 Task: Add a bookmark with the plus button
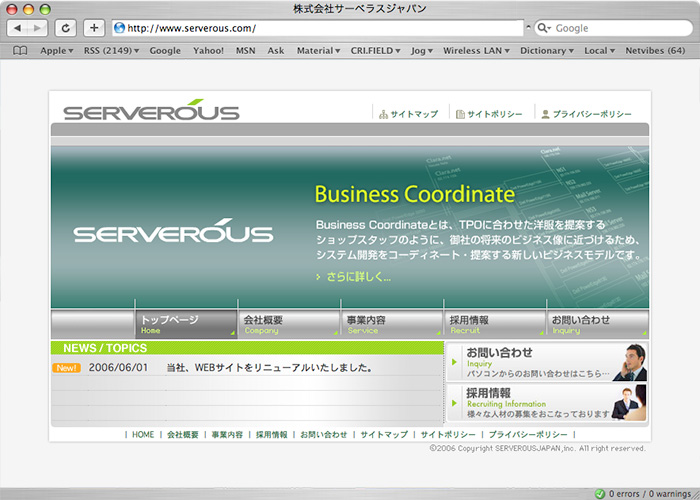[94, 28]
